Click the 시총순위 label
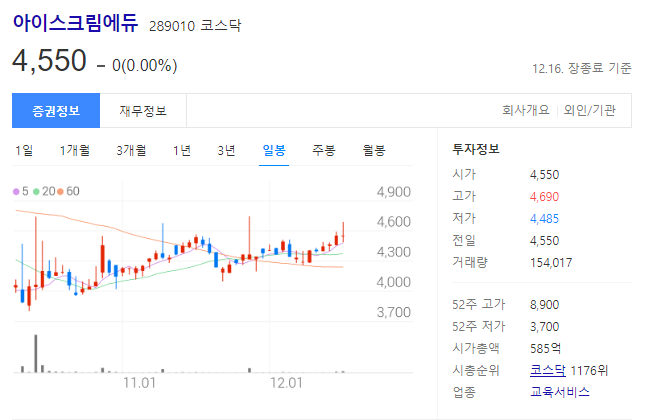This screenshot has width=662, height=420. (x=476, y=370)
